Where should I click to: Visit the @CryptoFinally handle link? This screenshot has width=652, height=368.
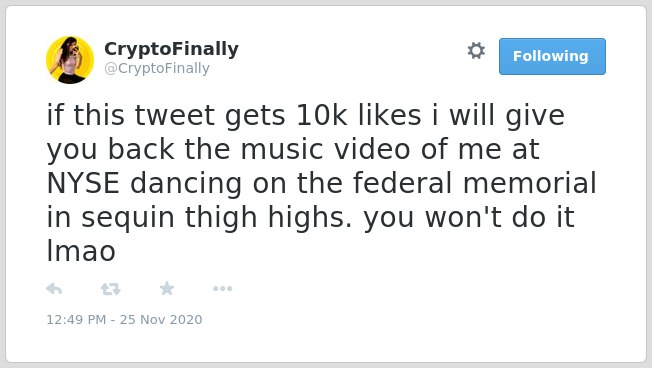(x=157, y=68)
